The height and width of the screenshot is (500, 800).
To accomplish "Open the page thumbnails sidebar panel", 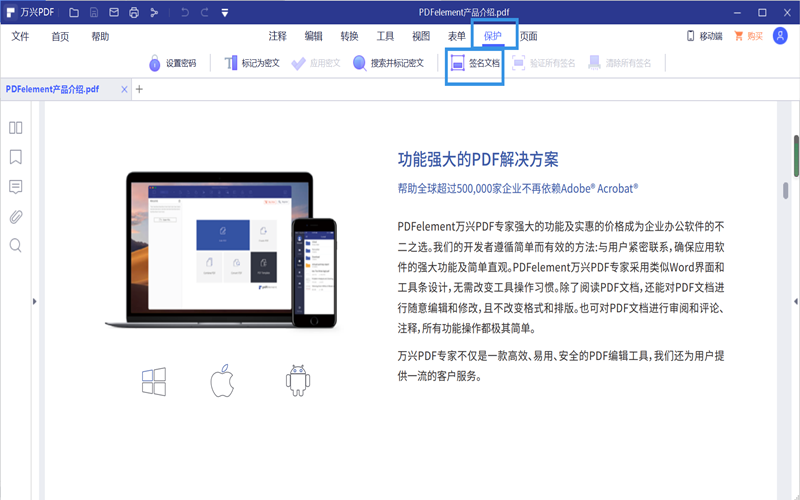I will point(16,127).
